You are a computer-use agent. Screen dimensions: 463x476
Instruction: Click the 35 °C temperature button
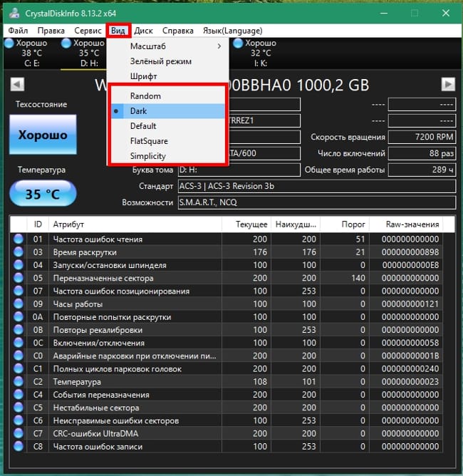(x=43, y=194)
